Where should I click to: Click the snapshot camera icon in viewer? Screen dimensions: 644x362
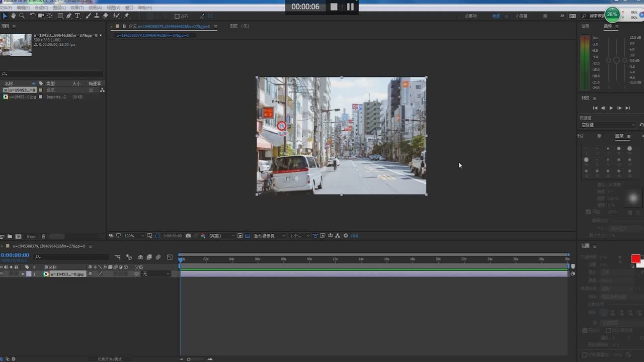[x=188, y=236]
